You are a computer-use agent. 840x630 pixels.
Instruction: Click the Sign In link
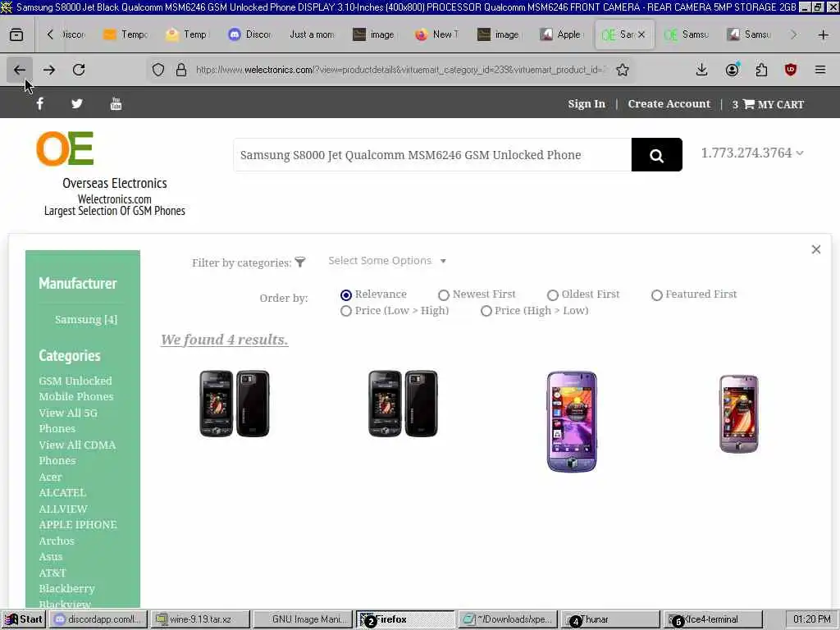click(587, 104)
